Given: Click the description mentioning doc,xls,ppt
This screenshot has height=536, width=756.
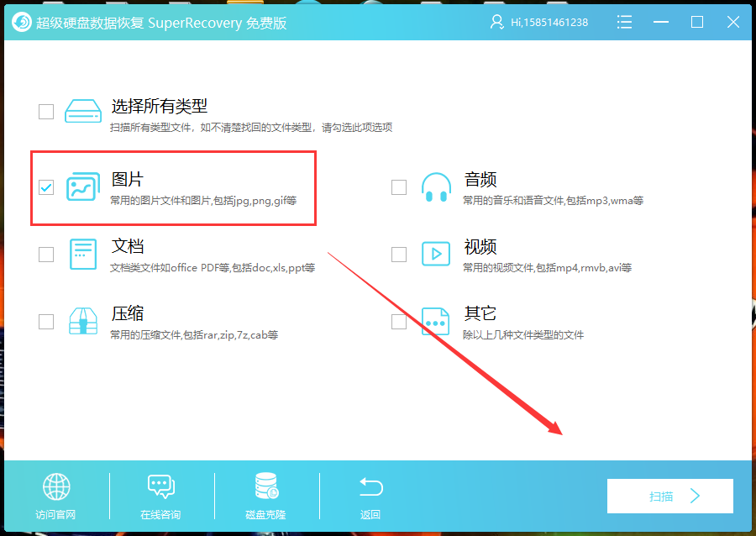Looking at the screenshot, I should pos(213,267).
